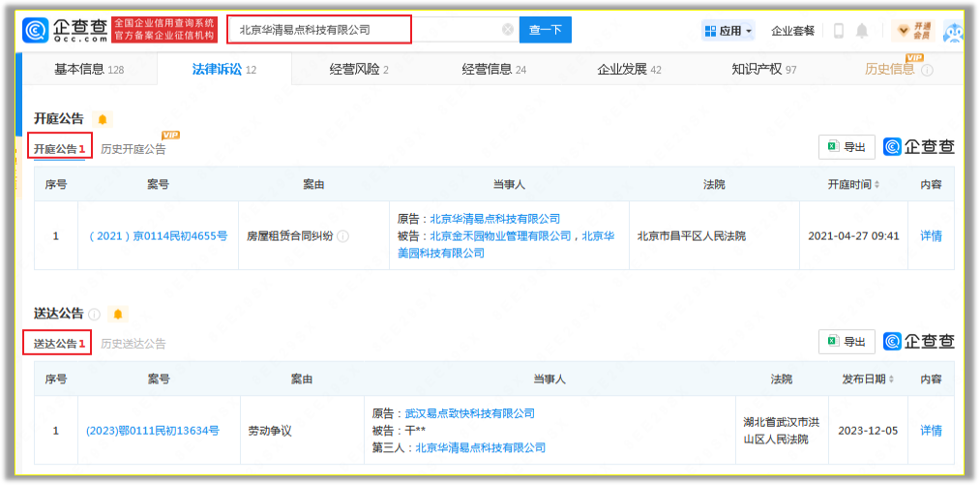The height and width of the screenshot is (486, 980).
Task: Open third party 北京华清易点科技有限公司 link
Action: coord(481,447)
